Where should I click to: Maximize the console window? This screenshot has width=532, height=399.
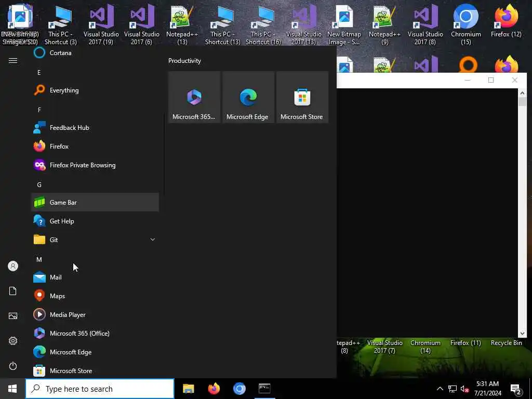click(490, 80)
